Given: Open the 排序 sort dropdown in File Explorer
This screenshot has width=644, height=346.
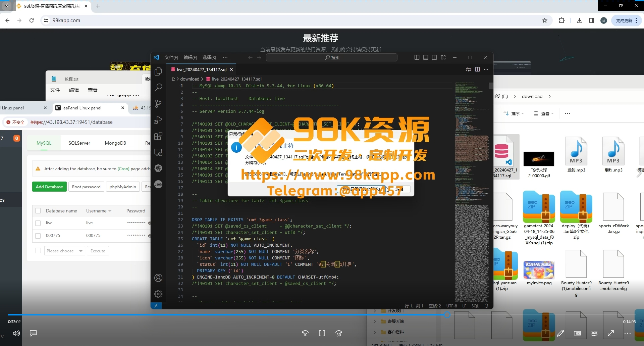Looking at the screenshot, I should (514, 113).
